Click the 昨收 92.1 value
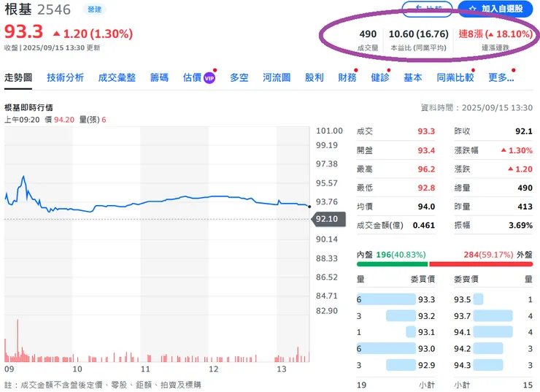 [524, 131]
